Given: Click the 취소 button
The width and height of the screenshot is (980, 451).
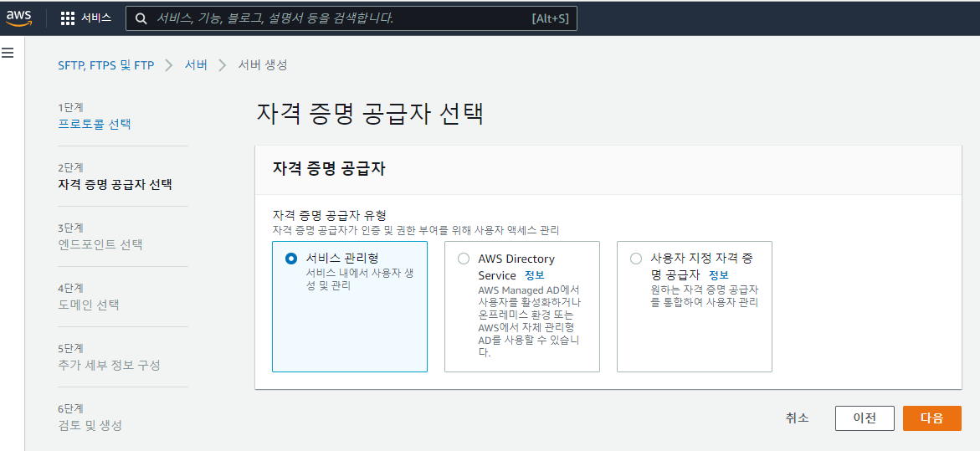Looking at the screenshot, I should click(798, 418).
